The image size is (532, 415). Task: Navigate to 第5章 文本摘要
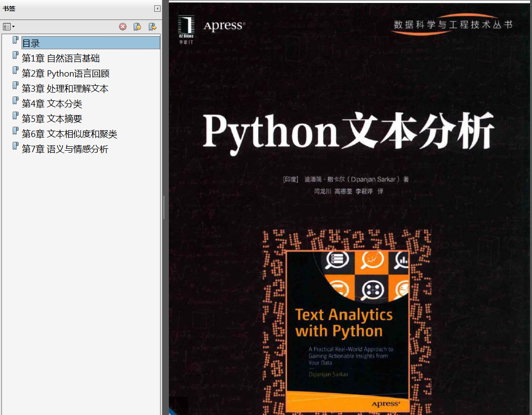tap(52, 119)
